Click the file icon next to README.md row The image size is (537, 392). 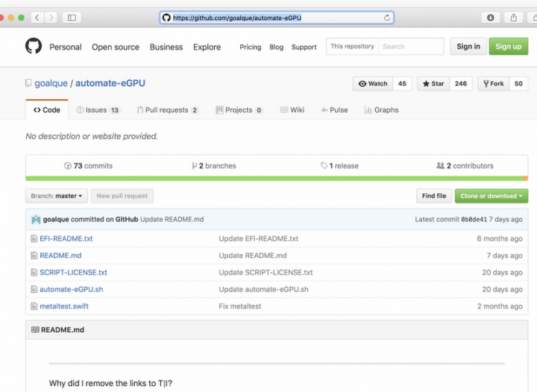[34, 256]
